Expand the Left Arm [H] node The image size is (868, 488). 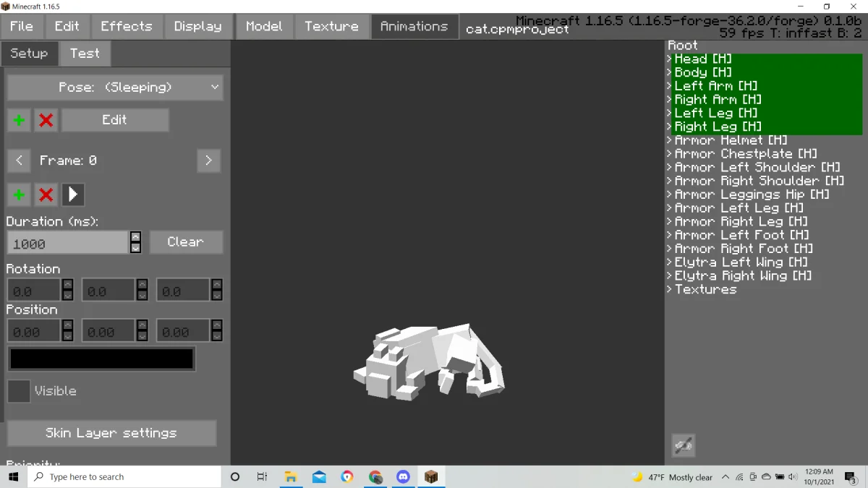click(x=670, y=86)
